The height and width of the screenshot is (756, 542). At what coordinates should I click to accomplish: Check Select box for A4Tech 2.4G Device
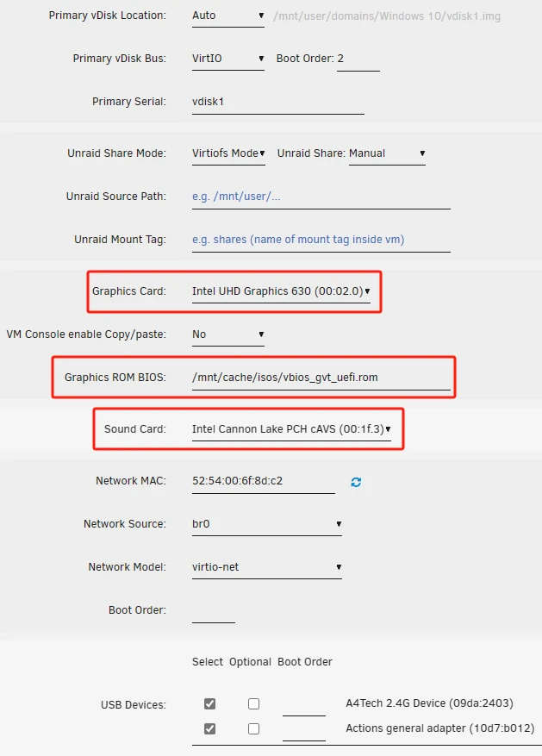(209, 703)
